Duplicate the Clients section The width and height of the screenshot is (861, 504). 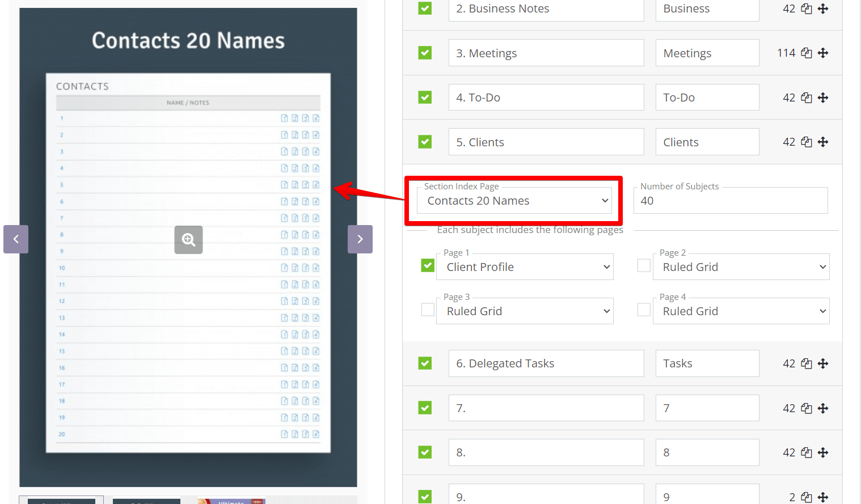point(807,141)
